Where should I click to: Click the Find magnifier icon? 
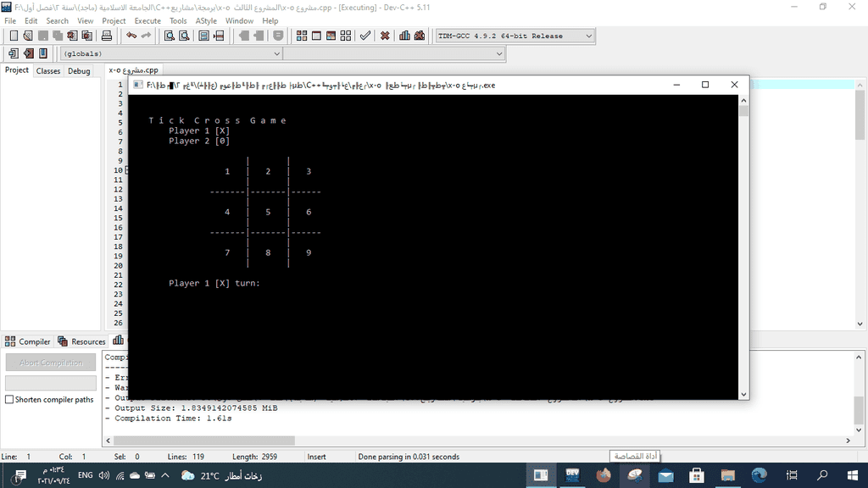(170, 36)
